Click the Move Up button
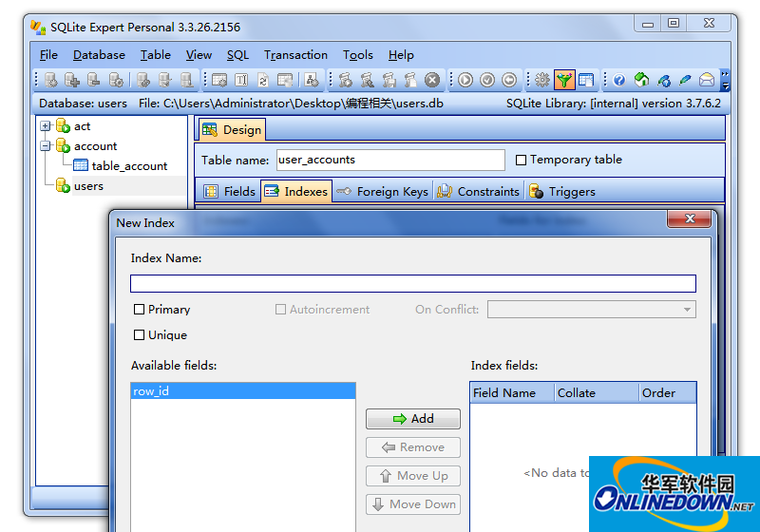This screenshot has width=760, height=532. coord(413,476)
